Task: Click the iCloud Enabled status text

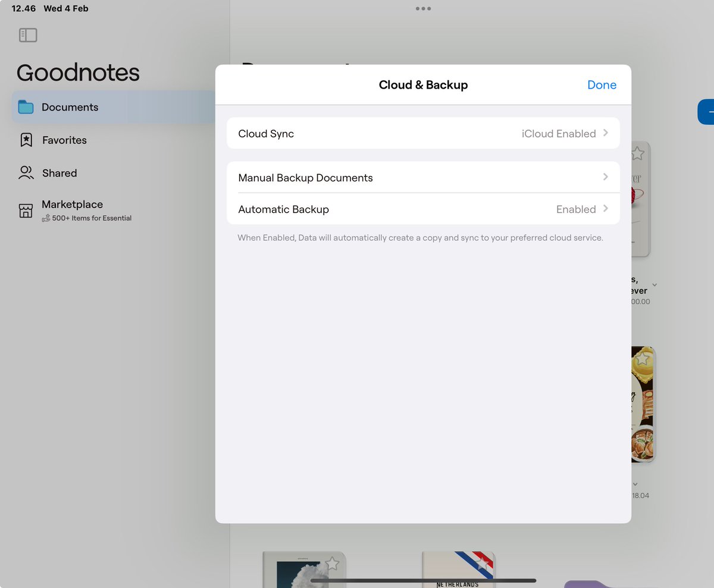Action: [x=559, y=134]
